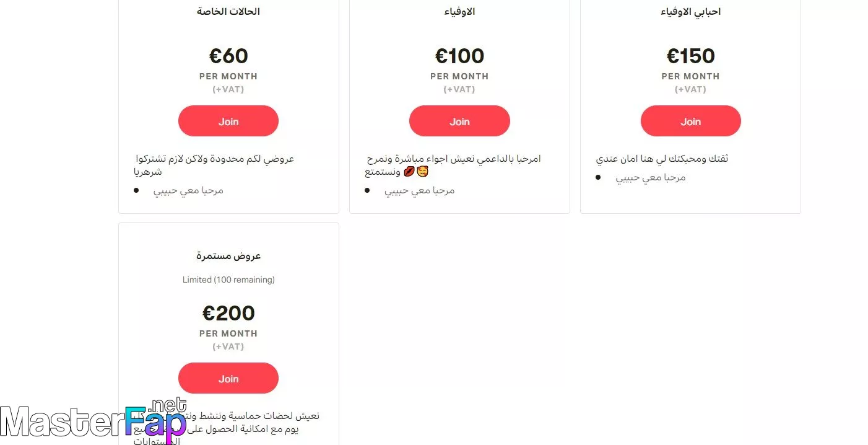Click the Limited (100 remaining) label
The height and width of the screenshot is (445, 868).
(228, 280)
